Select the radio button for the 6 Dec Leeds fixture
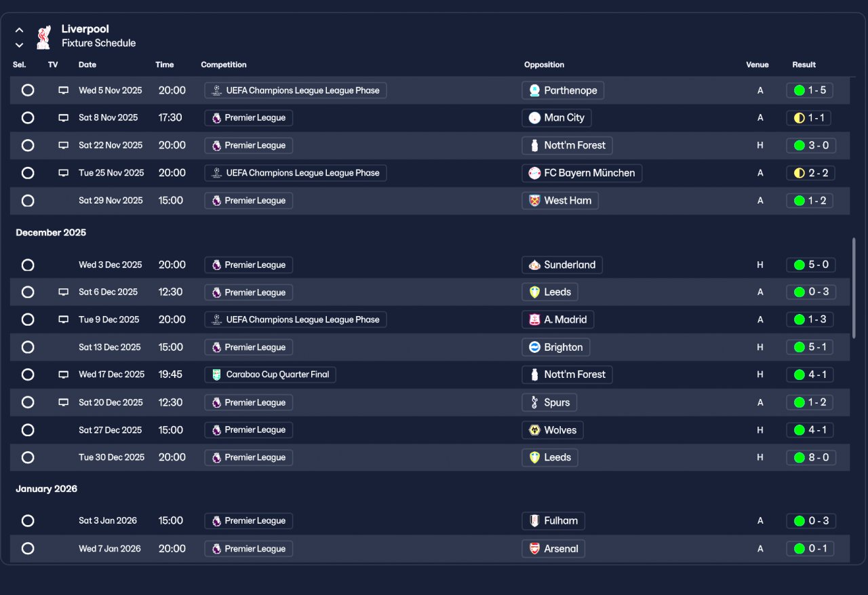Image resolution: width=868 pixels, height=595 pixels. tap(28, 292)
